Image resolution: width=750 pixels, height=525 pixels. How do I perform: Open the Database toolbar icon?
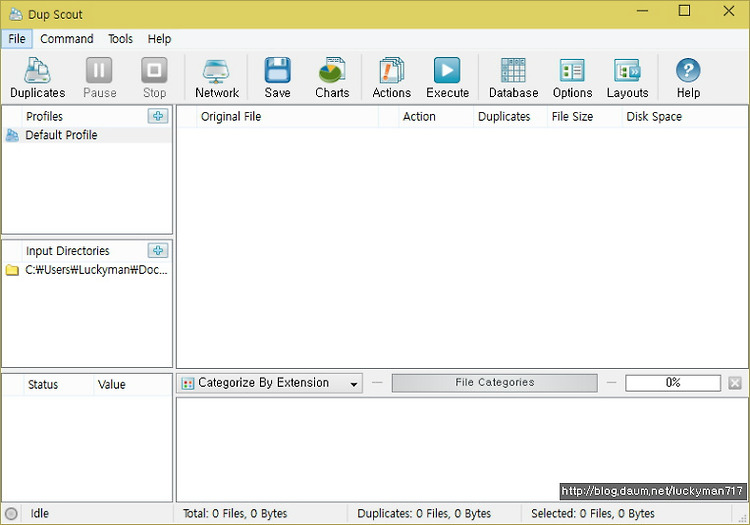513,77
